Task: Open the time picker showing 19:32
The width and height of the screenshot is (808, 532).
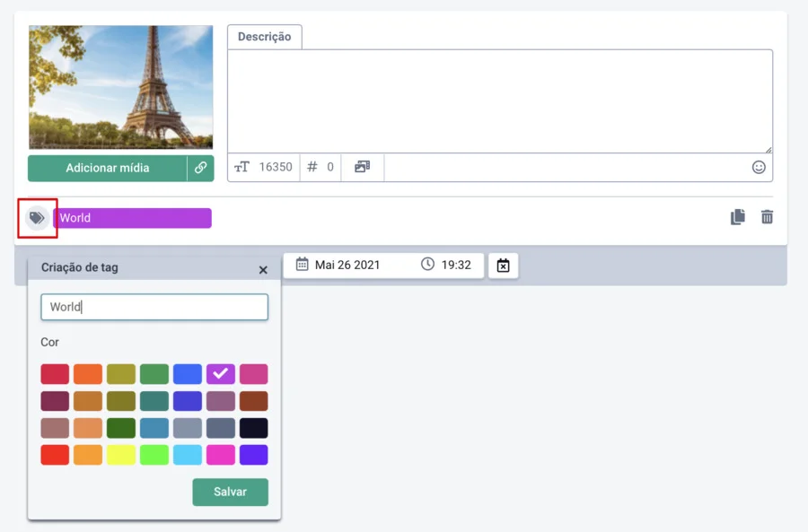Action: point(447,265)
